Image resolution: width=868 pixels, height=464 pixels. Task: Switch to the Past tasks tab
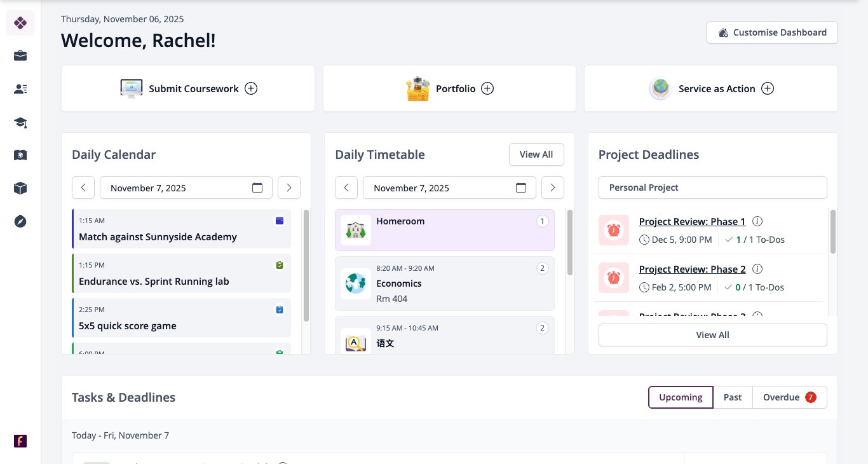coord(733,397)
